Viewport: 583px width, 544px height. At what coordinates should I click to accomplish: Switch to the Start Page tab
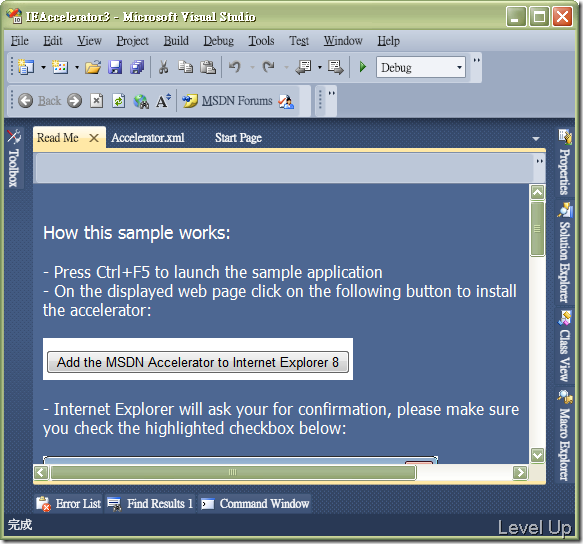238,138
